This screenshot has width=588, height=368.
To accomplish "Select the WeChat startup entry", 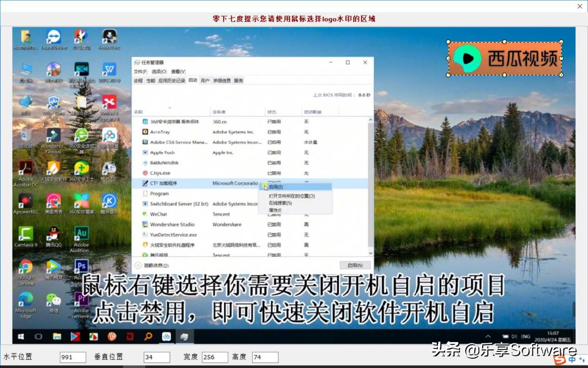I will 250,214.
